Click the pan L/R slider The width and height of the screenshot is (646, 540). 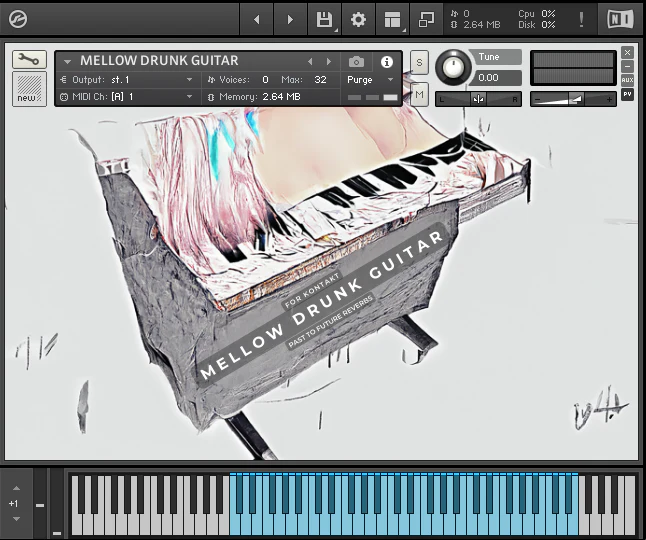click(479, 99)
